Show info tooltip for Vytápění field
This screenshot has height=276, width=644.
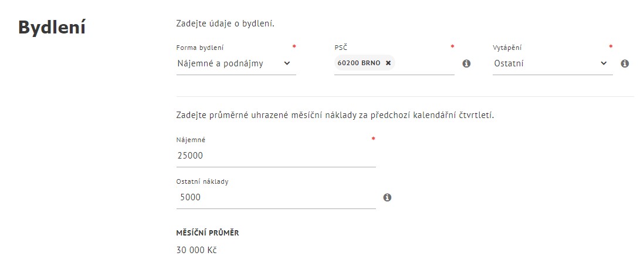tap(625, 63)
